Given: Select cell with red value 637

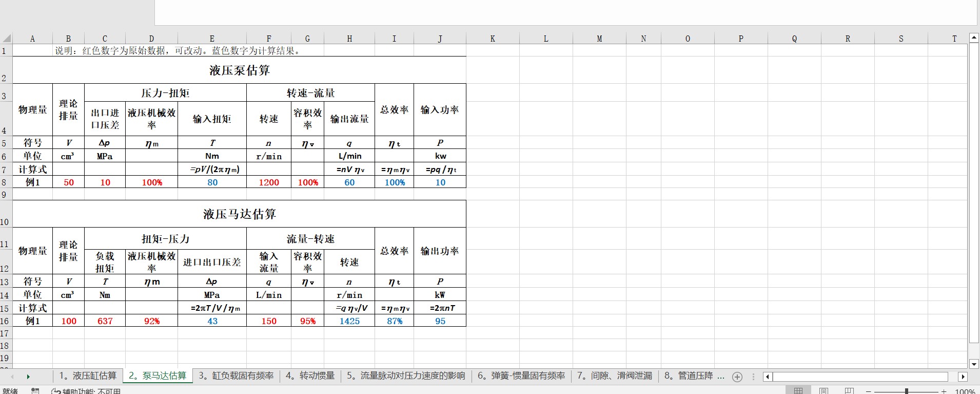Looking at the screenshot, I should coord(105,321).
